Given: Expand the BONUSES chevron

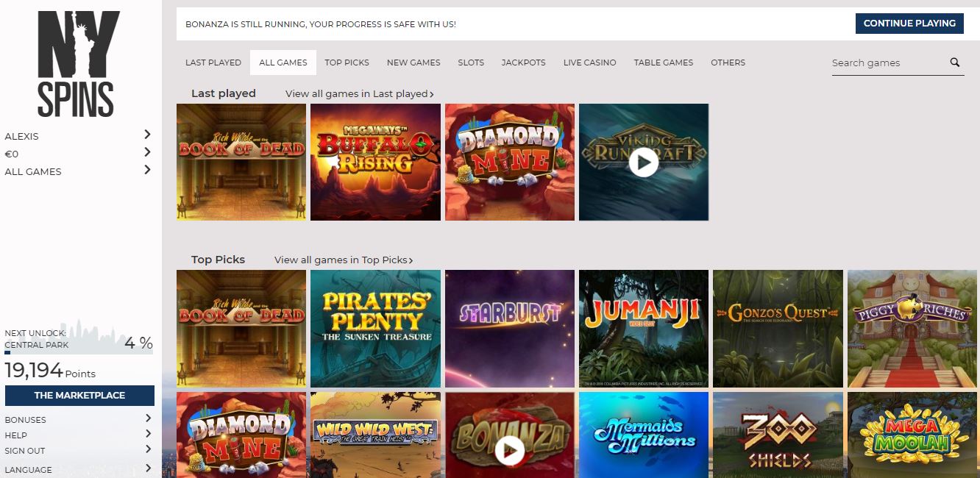Looking at the screenshot, I should point(148,418).
